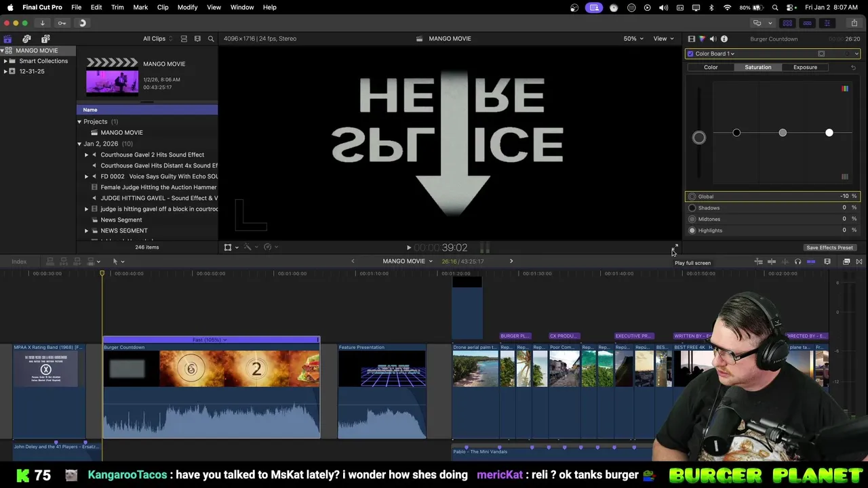Click the Share export icon
This screenshot has height=488, width=868.
(x=854, y=23)
